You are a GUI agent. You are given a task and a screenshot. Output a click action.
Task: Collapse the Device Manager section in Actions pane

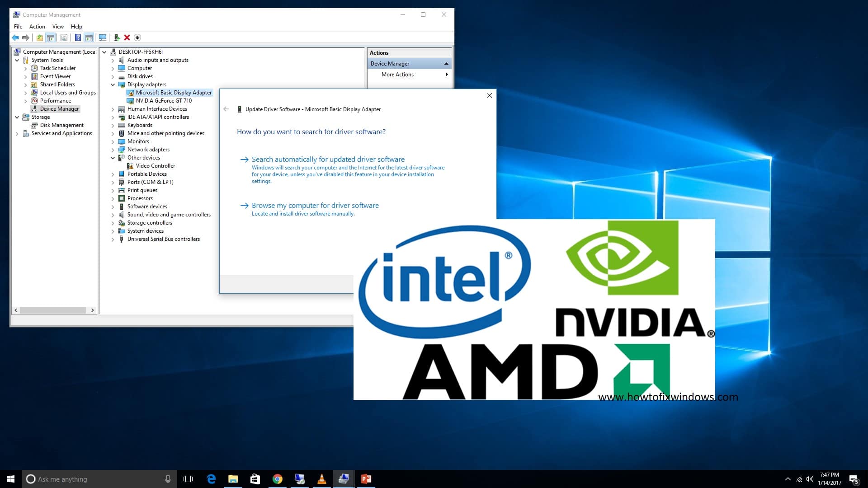pos(446,64)
